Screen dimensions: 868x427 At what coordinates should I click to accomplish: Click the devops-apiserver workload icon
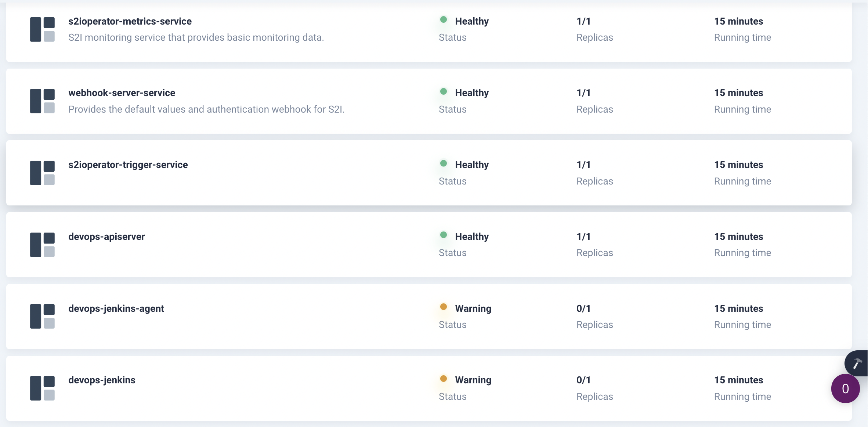pos(42,244)
